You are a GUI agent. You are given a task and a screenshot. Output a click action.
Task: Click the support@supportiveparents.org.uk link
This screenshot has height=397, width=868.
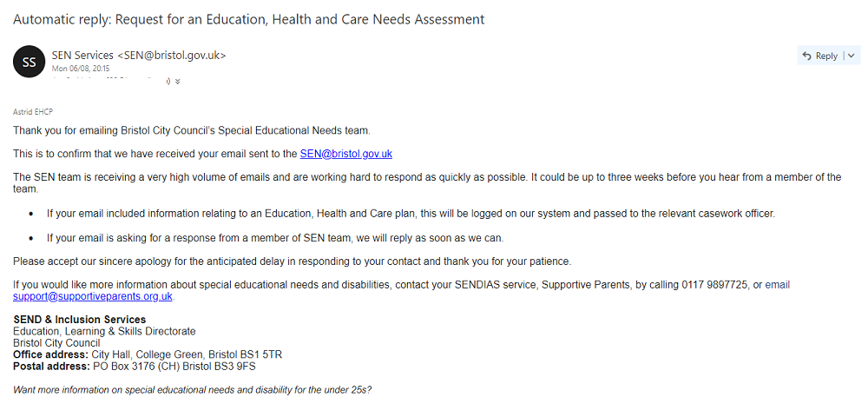(x=93, y=296)
